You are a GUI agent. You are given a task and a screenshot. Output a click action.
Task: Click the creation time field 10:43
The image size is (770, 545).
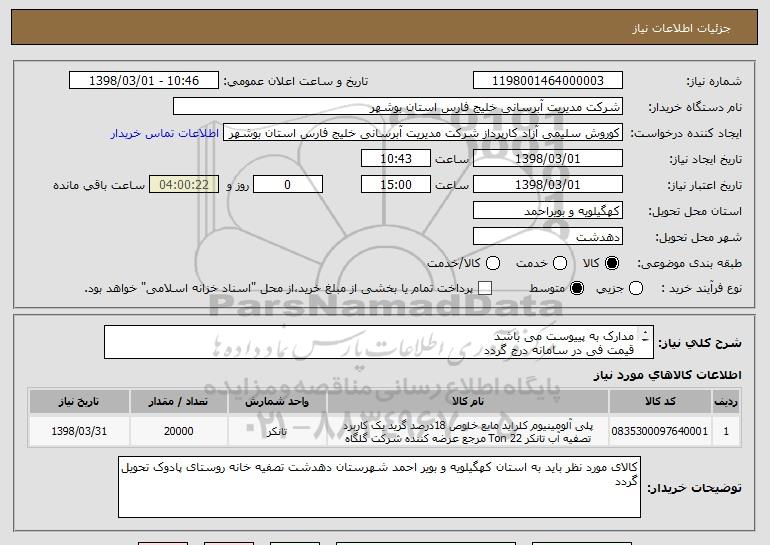click(x=396, y=159)
